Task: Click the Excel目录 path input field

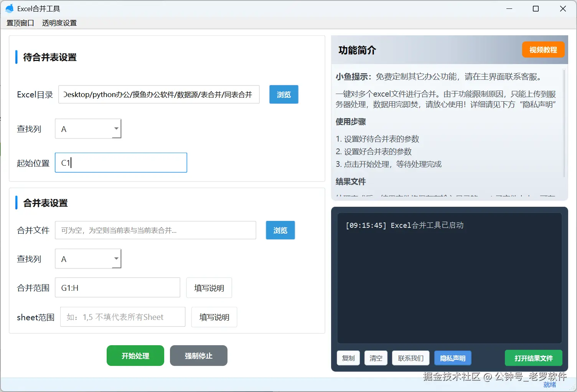Action: (x=159, y=94)
